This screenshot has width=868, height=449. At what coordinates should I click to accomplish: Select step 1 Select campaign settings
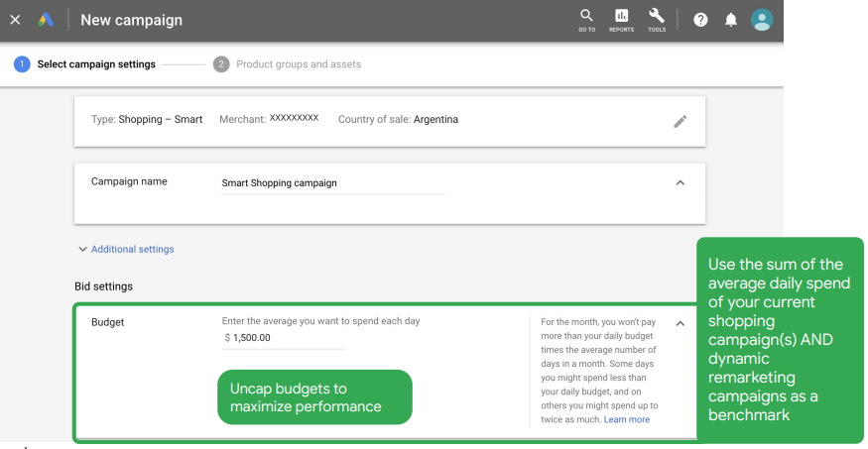[x=84, y=64]
